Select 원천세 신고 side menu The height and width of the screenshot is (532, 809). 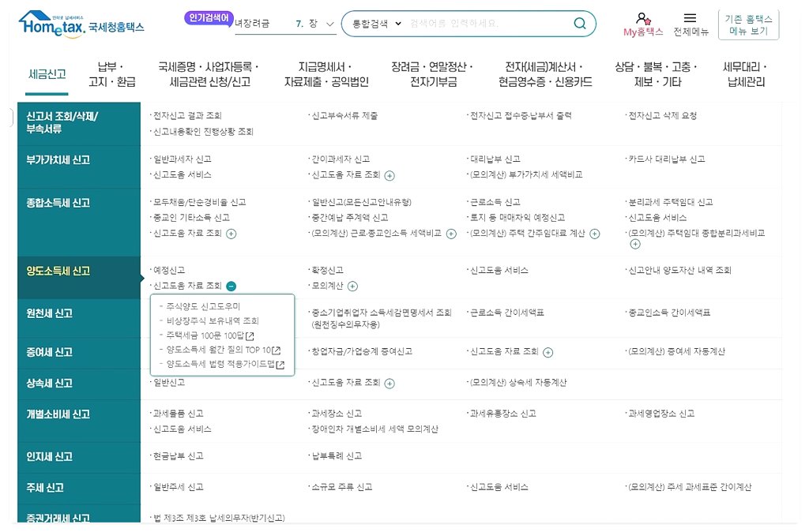pos(79,318)
